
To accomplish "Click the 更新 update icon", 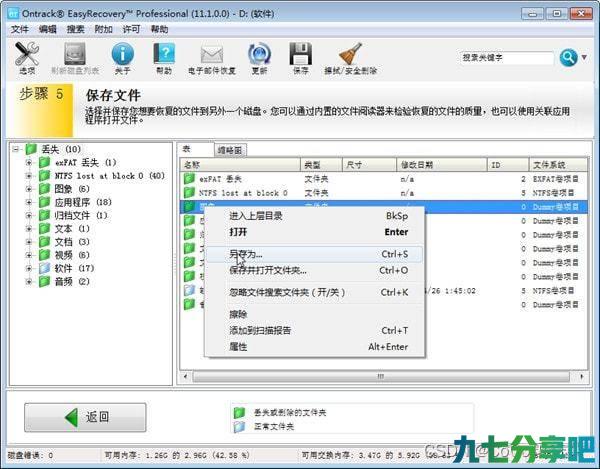I will pos(259,54).
